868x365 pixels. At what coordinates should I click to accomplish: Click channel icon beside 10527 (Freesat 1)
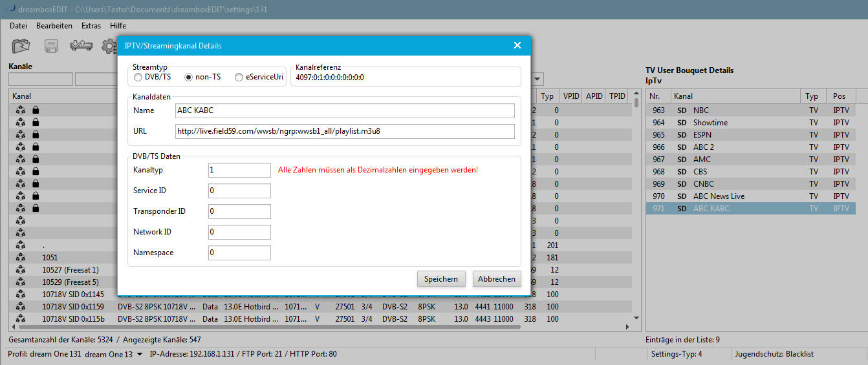click(x=21, y=270)
